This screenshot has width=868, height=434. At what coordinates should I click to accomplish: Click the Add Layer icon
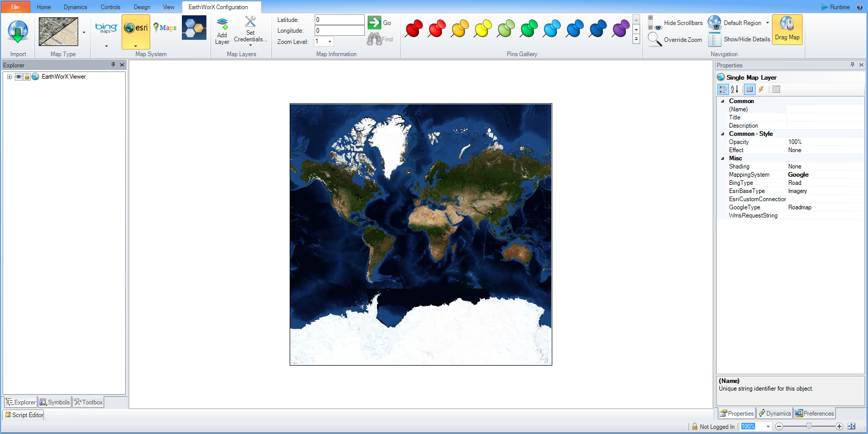coord(222,31)
